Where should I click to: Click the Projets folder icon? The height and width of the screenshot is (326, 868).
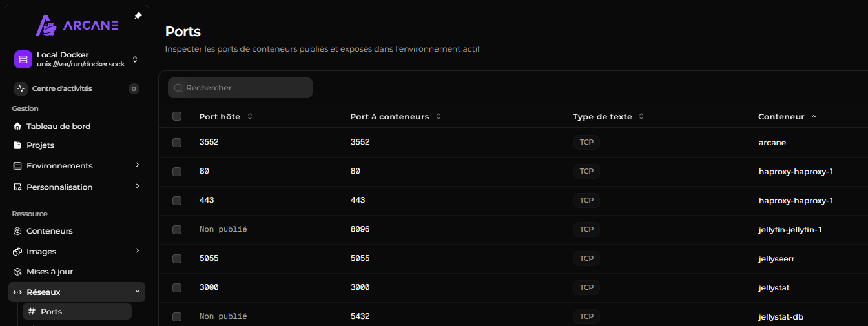[x=17, y=145]
